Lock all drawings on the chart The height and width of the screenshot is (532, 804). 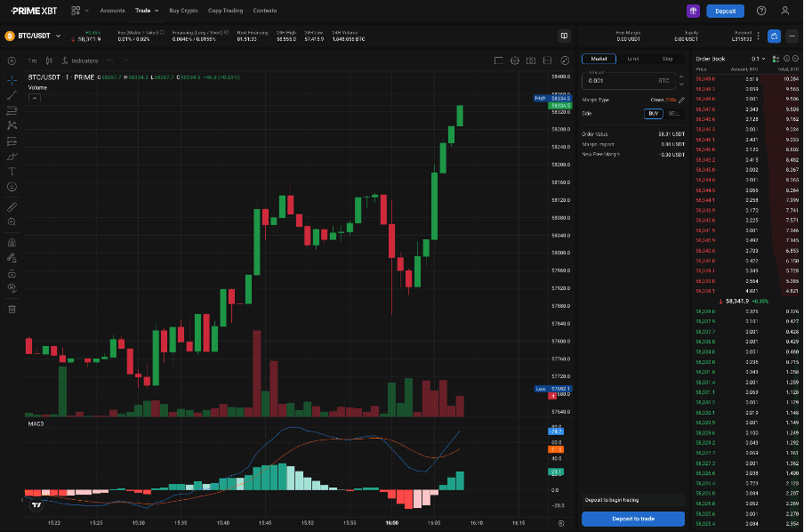point(11,272)
